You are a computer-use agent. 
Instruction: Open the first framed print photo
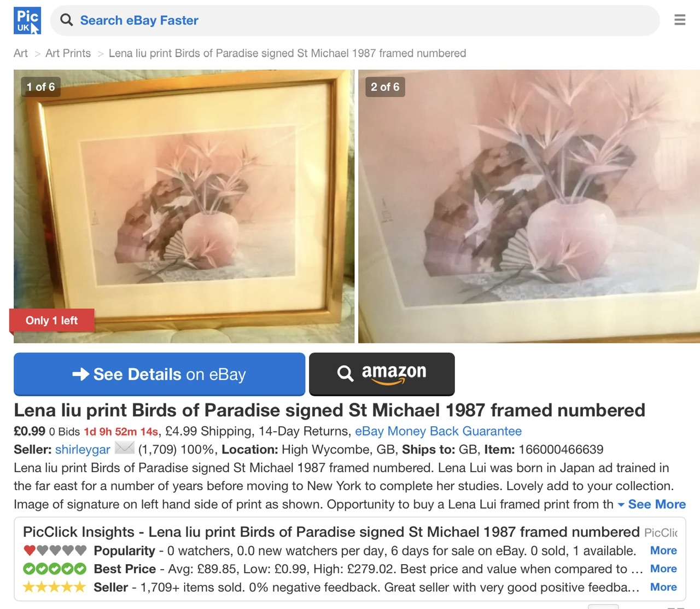coord(184,206)
